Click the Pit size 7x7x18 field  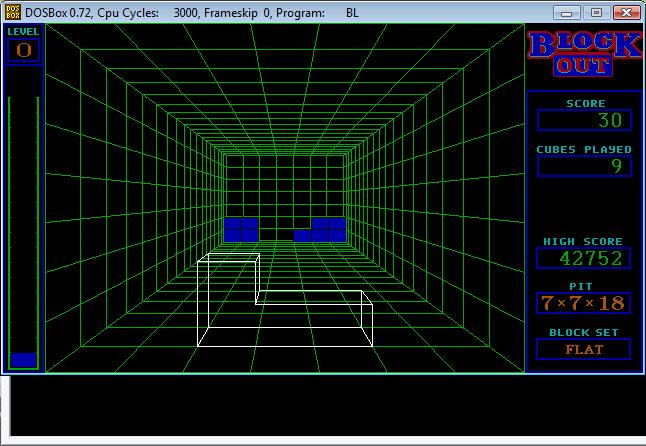pos(584,303)
